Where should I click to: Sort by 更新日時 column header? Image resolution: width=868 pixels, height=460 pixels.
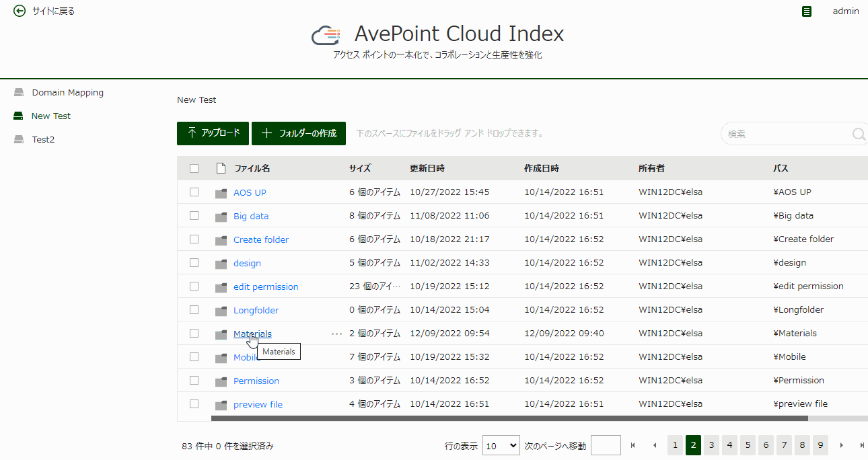point(427,168)
